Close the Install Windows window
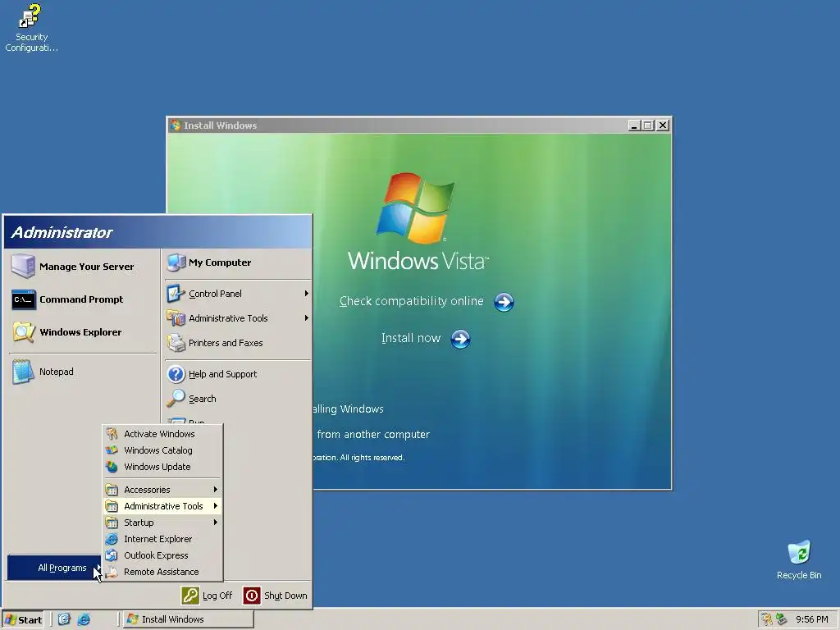Image resolution: width=840 pixels, height=630 pixels. (x=663, y=126)
